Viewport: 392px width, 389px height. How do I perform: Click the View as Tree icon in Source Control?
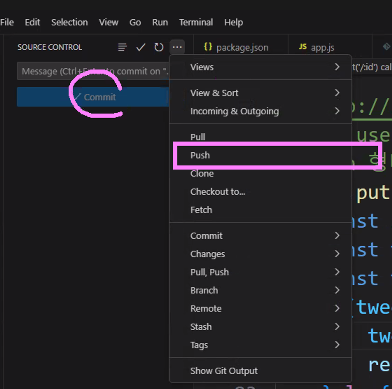point(122,47)
